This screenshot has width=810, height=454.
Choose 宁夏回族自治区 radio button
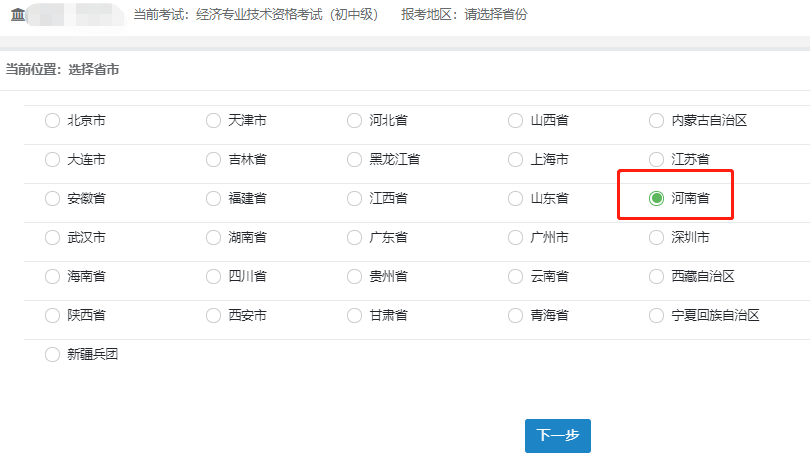click(x=656, y=315)
